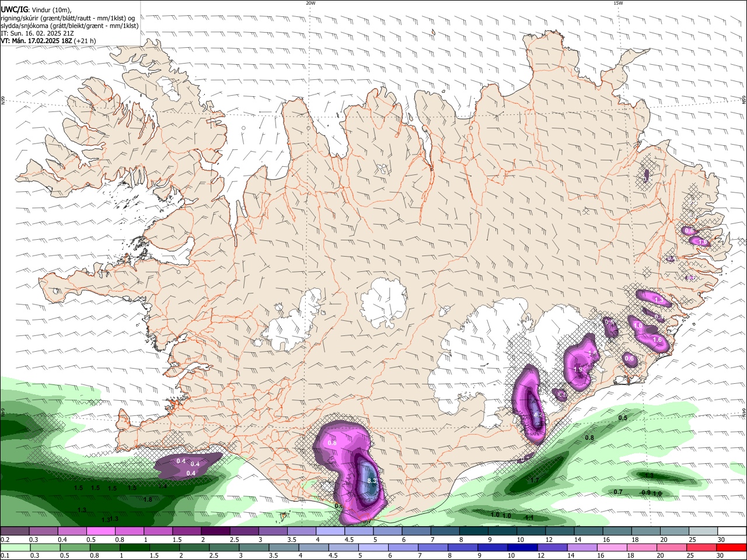Click the 1.7 rainfall value off the southeast coast
Screen dimensions: 747x560
point(534,480)
